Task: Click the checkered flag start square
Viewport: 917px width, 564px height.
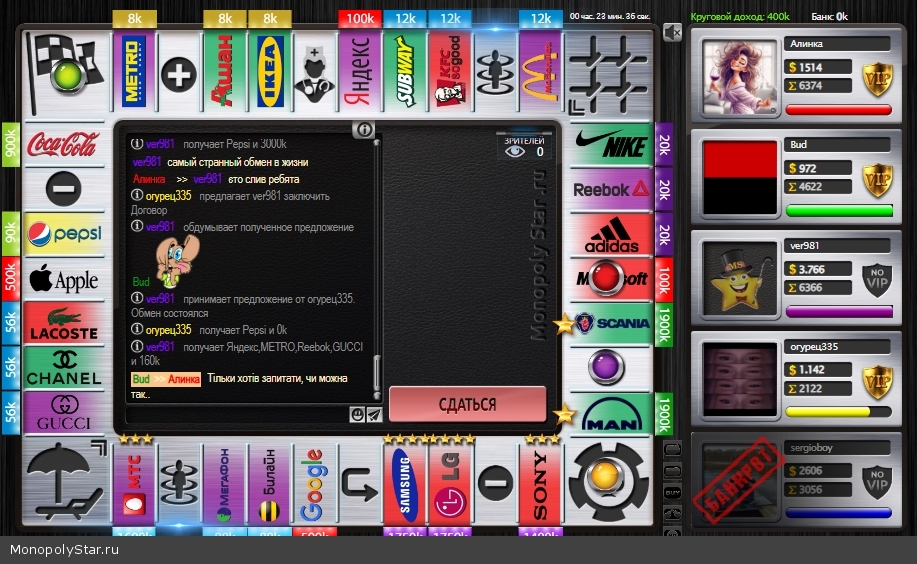Action: point(66,73)
